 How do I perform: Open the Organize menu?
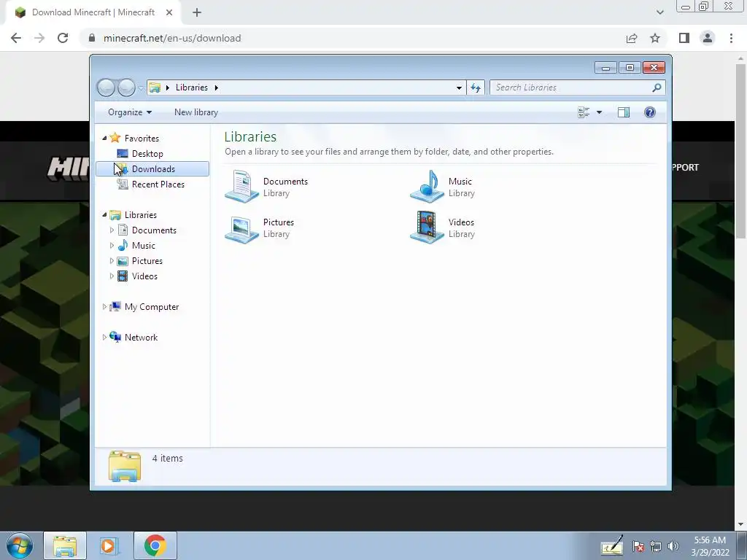tap(130, 112)
